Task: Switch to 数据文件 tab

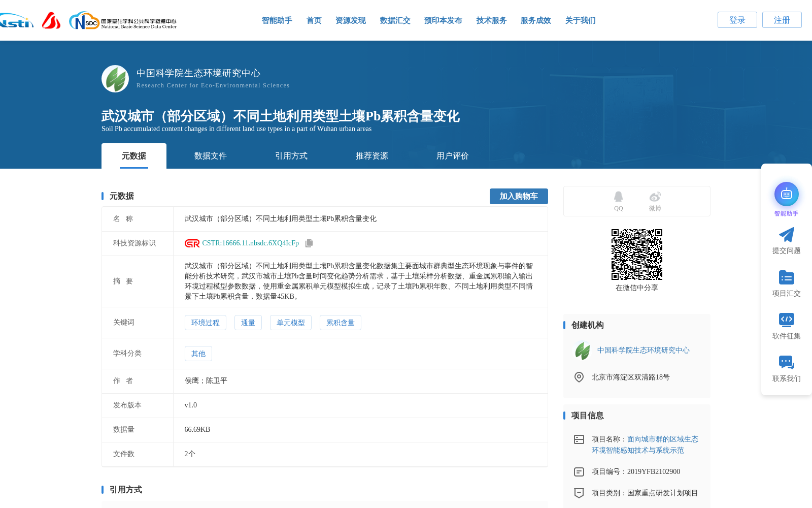Action: [x=211, y=156]
